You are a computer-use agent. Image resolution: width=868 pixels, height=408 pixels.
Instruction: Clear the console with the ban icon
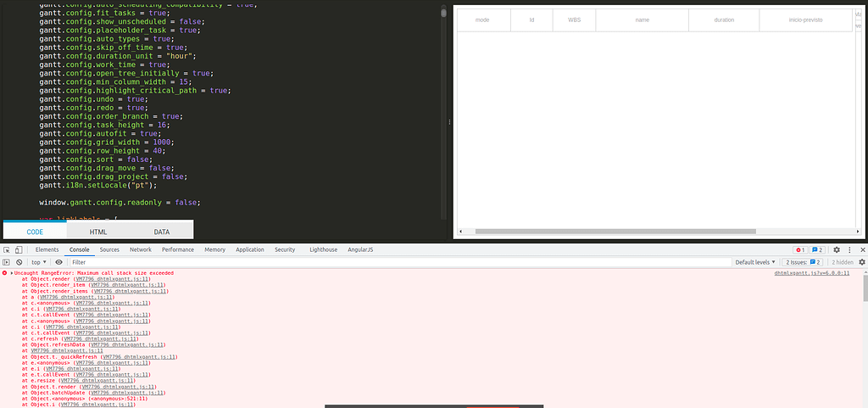[19, 262]
